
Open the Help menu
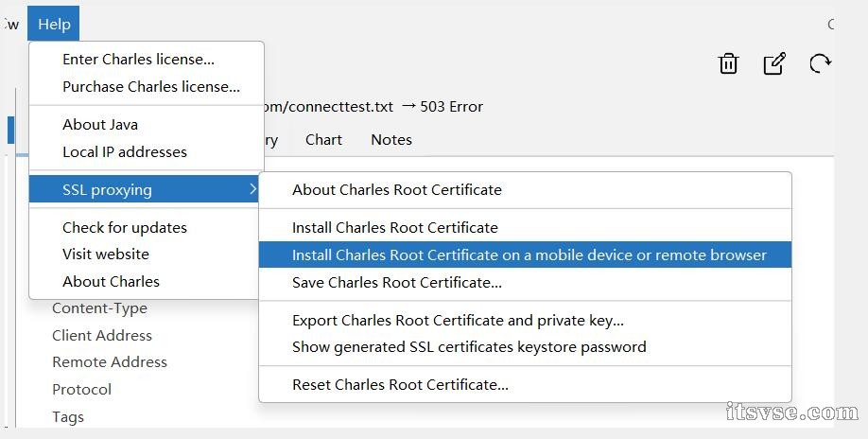tap(54, 24)
